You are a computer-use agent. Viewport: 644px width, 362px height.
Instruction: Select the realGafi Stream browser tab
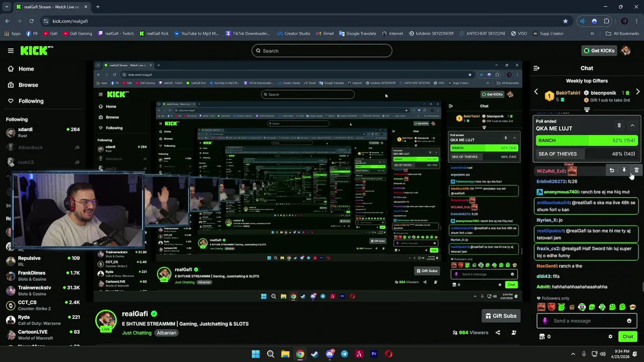51,7
